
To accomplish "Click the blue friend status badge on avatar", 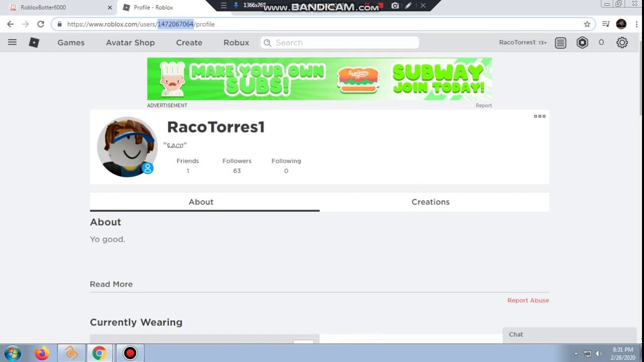I will tap(147, 168).
